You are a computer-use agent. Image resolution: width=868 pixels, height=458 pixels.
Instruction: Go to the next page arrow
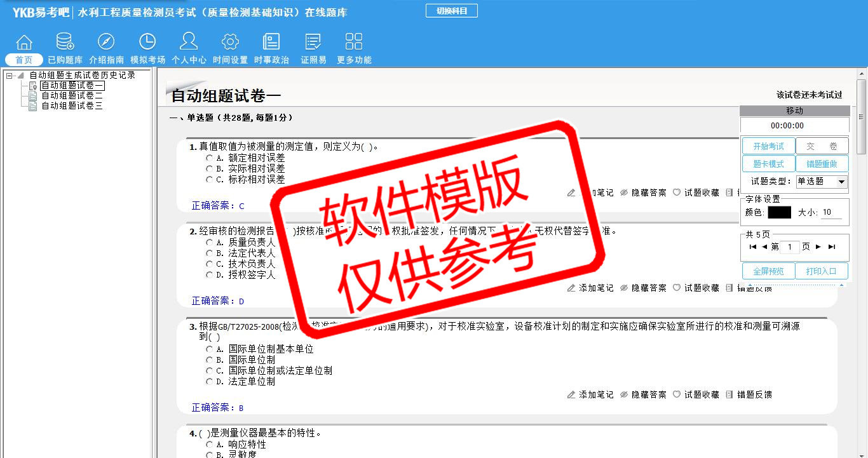(x=818, y=246)
